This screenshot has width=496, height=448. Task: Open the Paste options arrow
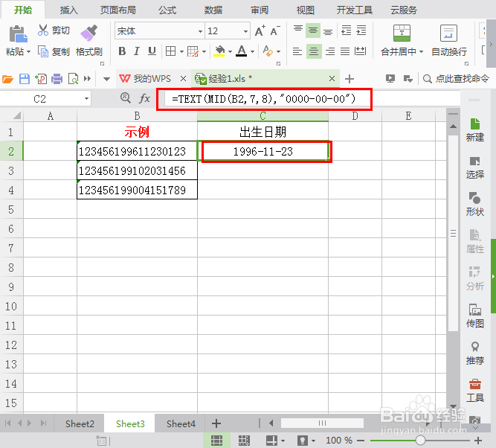(x=28, y=51)
